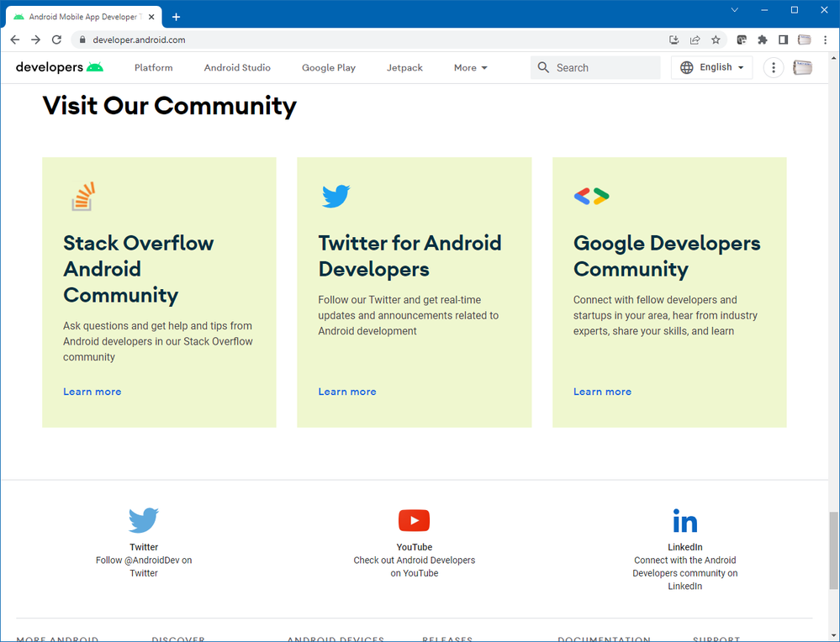Screen dimensions: 840x642
Task: Open the tab search chevron
Action: tap(735, 10)
